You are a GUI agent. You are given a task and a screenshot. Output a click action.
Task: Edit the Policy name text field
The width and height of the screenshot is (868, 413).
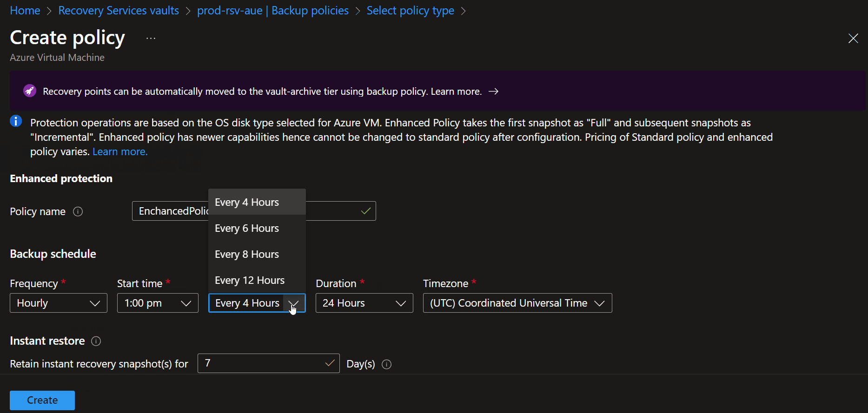click(x=254, y=211)
